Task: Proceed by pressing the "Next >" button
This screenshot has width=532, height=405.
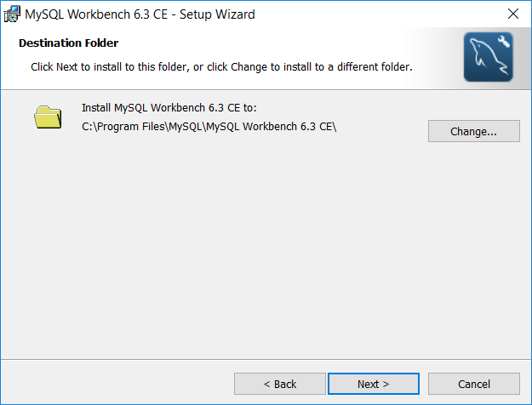Action: click(x=373, y=384)
